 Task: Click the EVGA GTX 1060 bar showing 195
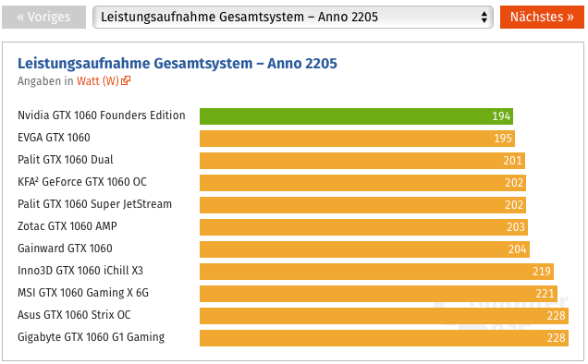(357, 139)
